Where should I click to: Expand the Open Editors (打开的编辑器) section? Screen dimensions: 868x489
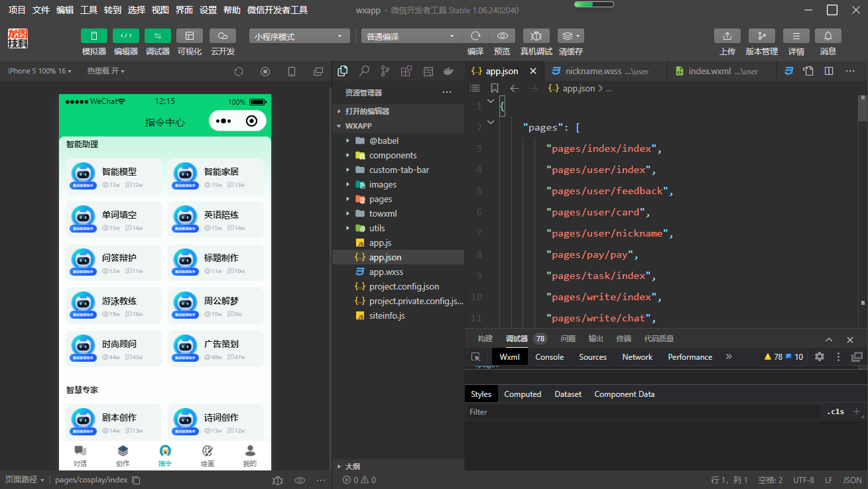398,111
